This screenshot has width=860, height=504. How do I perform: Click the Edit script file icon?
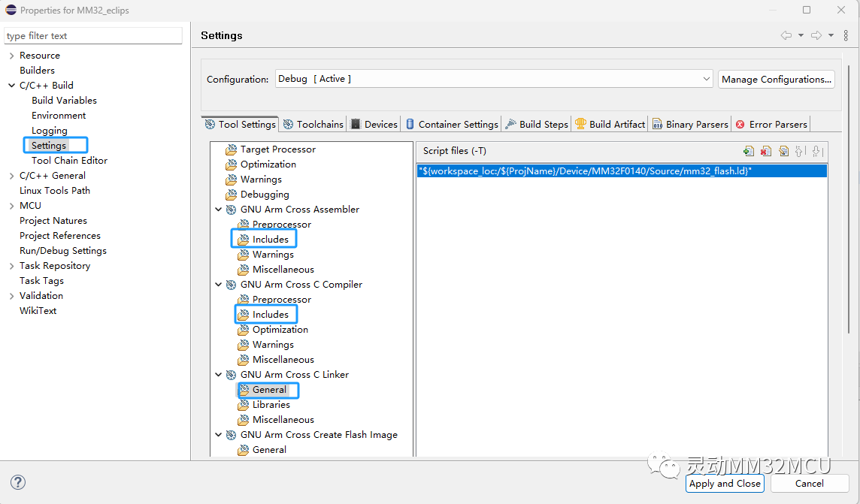coord(783,151)
